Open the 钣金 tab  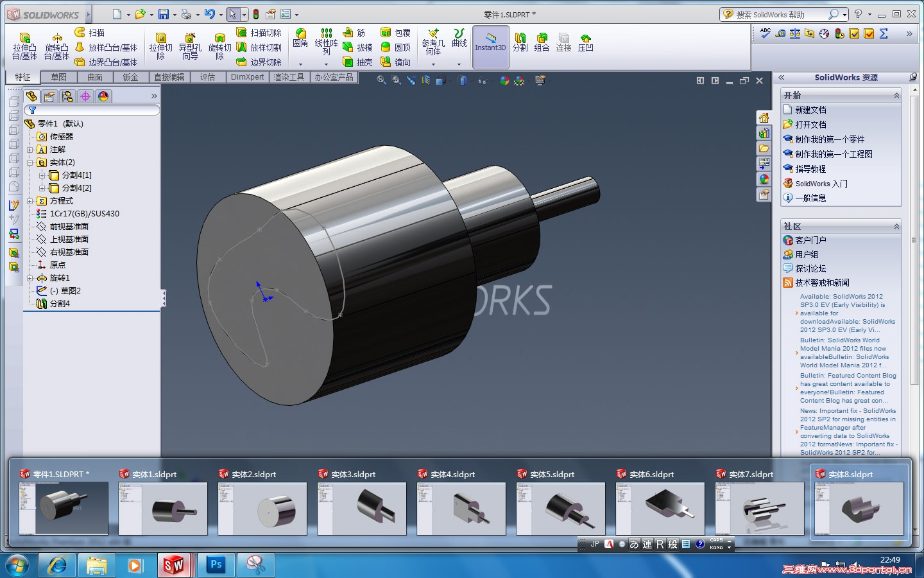coord(131,77)
